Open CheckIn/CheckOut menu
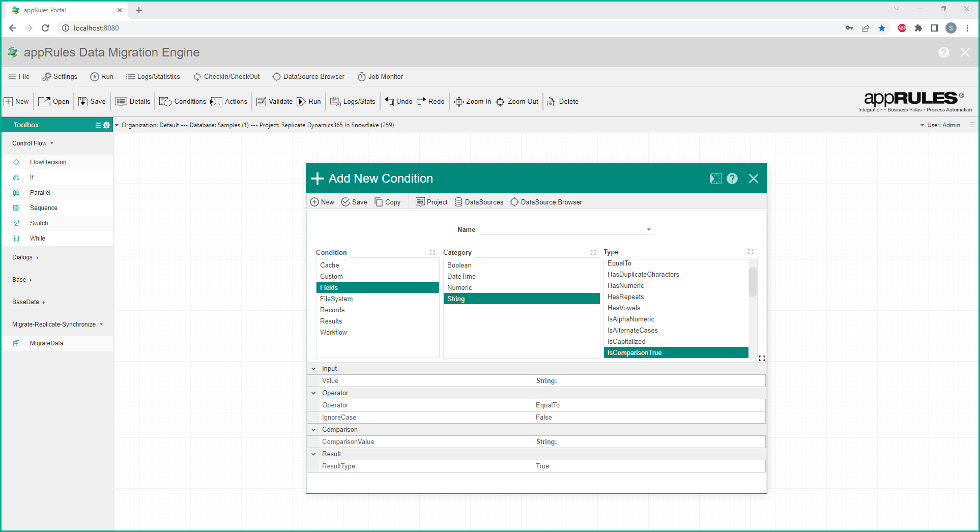Screen dimensions: 980x532 point(227,77)
